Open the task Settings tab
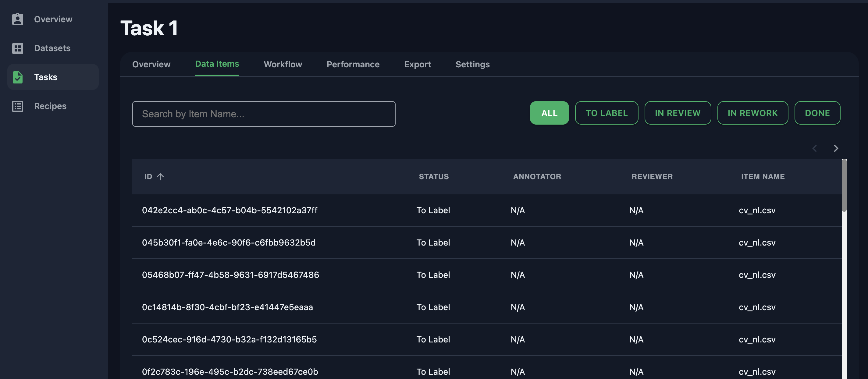The width and height of the screenshot is (868, 379). coord(472,64)
